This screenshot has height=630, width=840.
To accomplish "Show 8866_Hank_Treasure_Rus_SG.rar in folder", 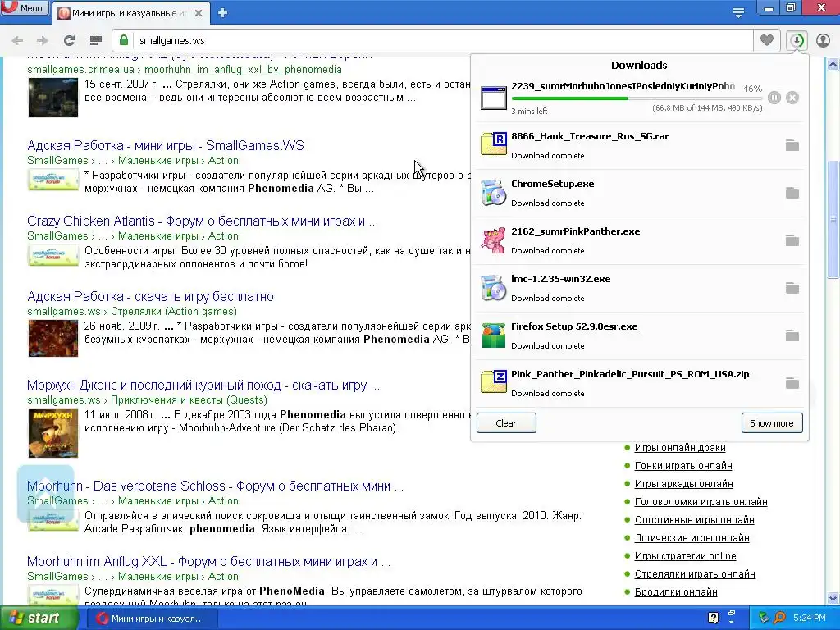I will tap(792, 145).
